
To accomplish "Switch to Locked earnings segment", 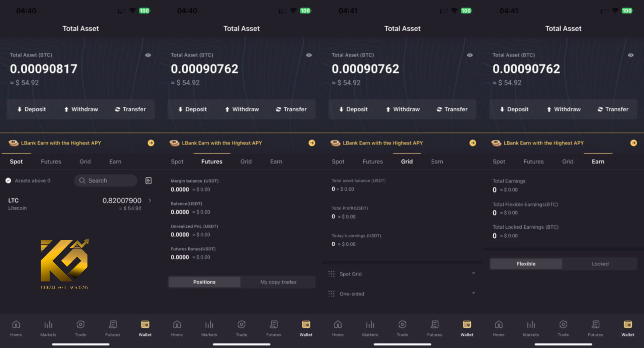I will (600, 264).
